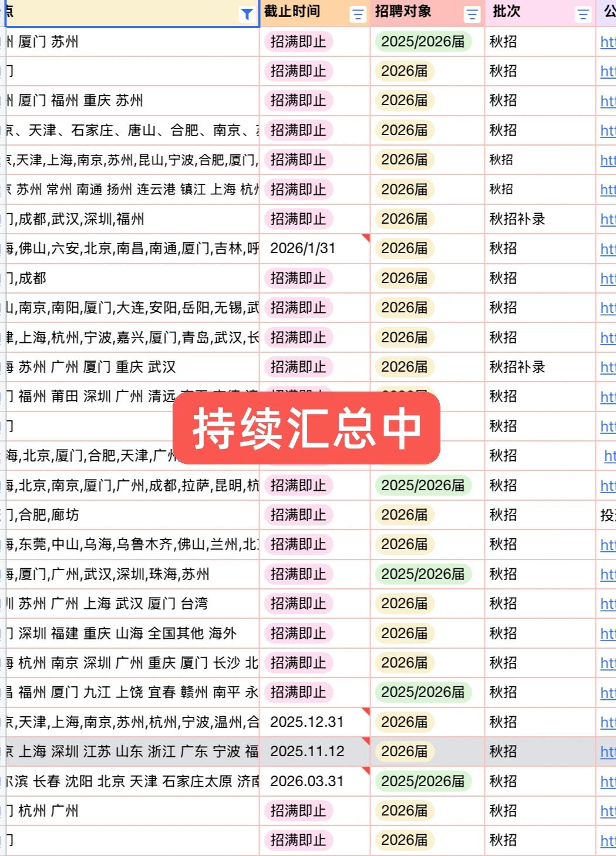This screenshot has width=616, height=856.
Task: Open the filter icon on 招聘对象 column
Action: point(473,14)
